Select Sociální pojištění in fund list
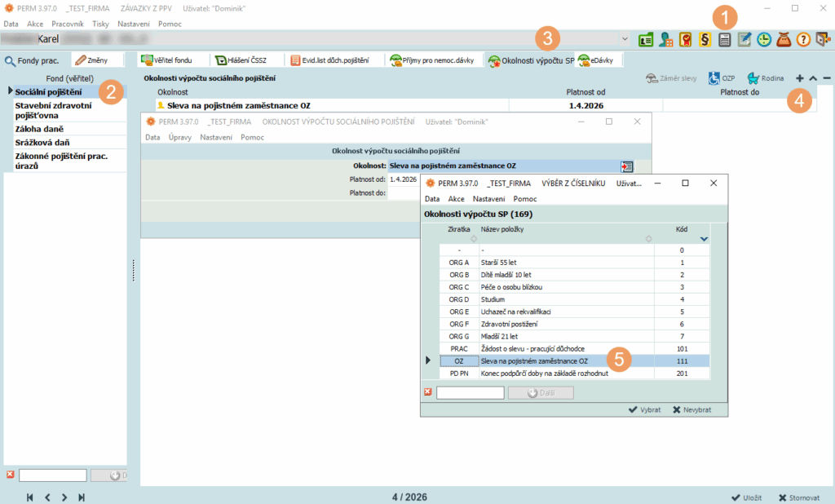 tap(70, 92)
